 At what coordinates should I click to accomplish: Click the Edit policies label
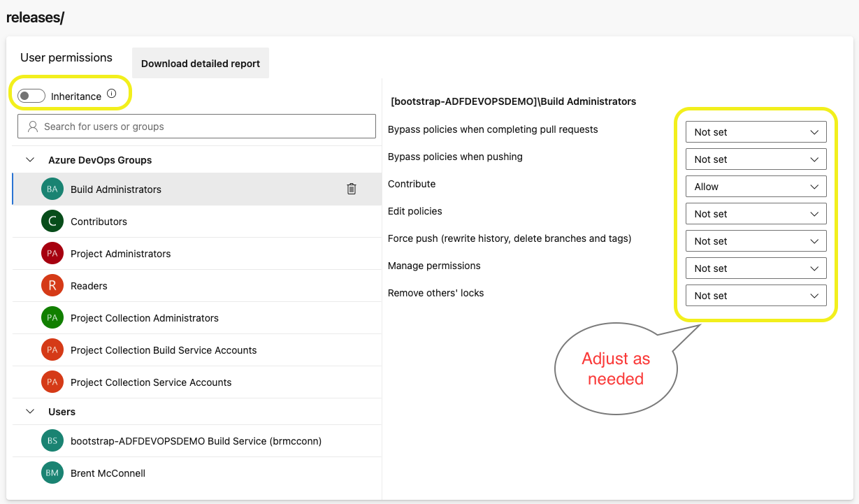(415, 211)
